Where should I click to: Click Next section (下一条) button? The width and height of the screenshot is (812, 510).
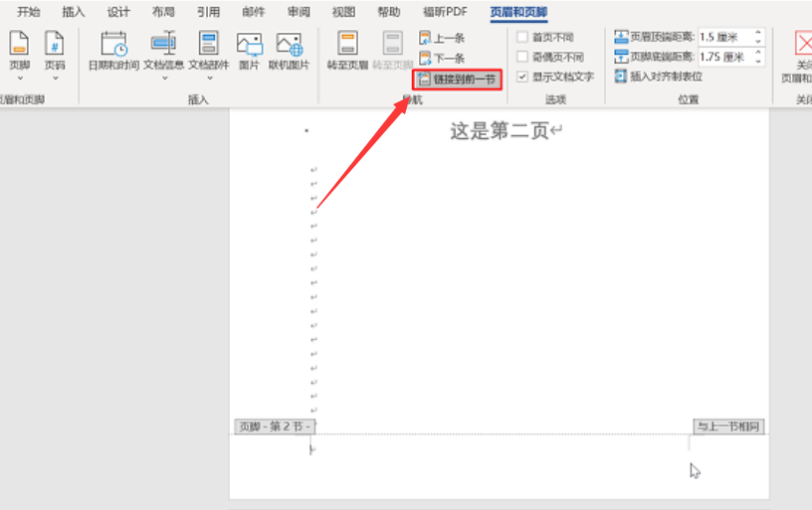coord(442,58)
